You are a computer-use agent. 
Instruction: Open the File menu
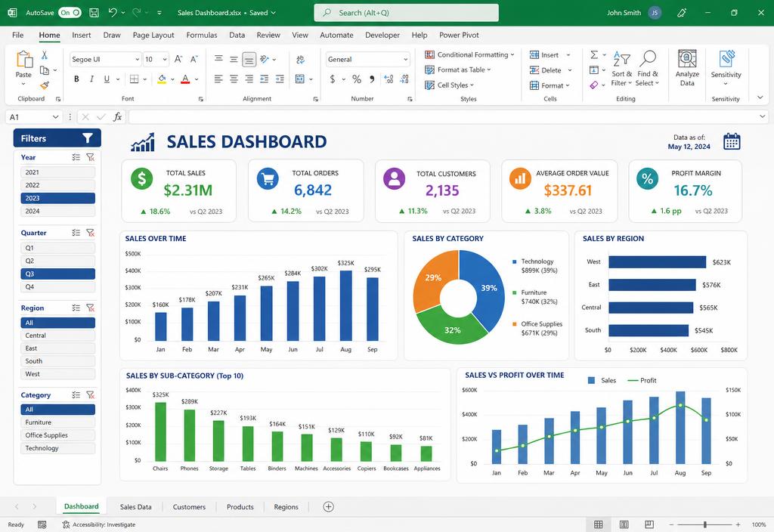tap(18, 35)
